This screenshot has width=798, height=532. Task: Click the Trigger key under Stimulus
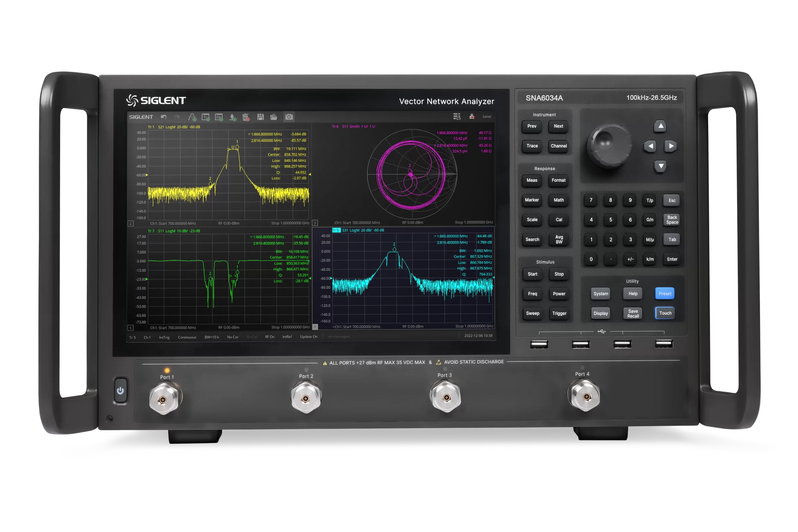[560, 314]
